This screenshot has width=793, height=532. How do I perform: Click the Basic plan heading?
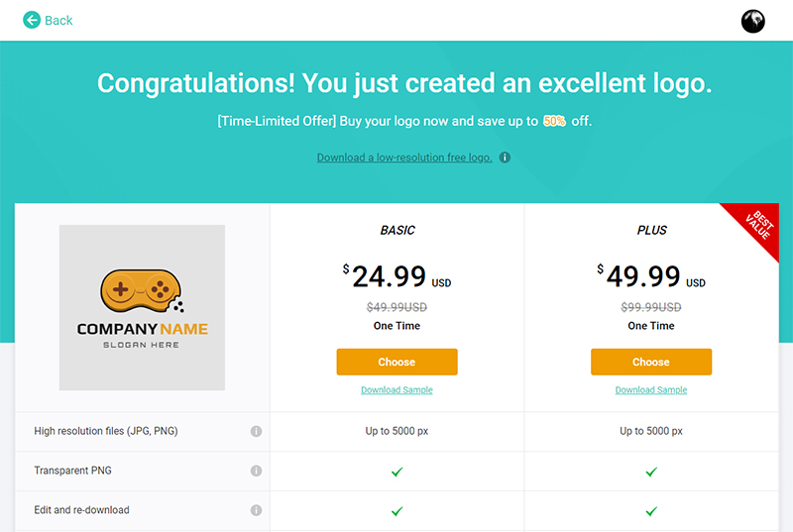397,230
